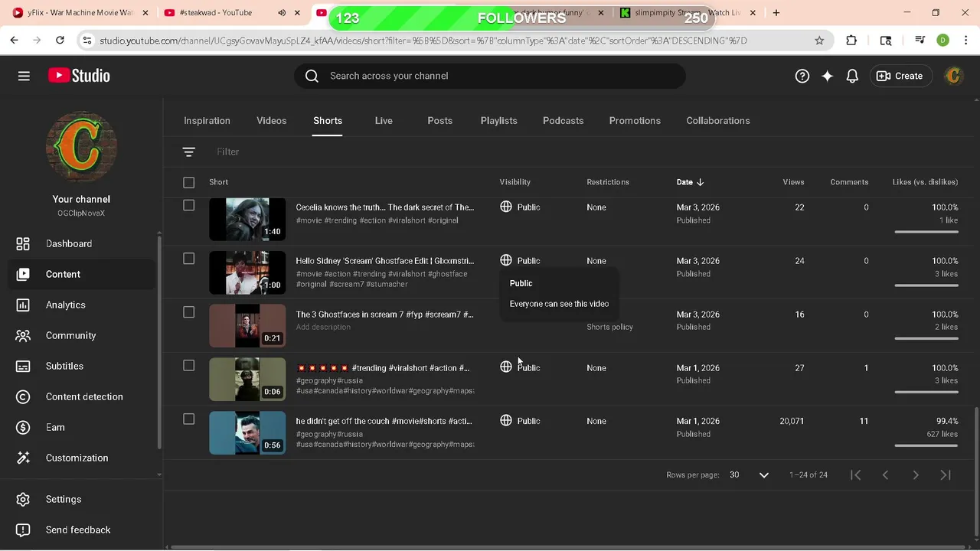Switch to the Posts tab
The width and height of the screenshot is (980, 551).
click(439, 121)
